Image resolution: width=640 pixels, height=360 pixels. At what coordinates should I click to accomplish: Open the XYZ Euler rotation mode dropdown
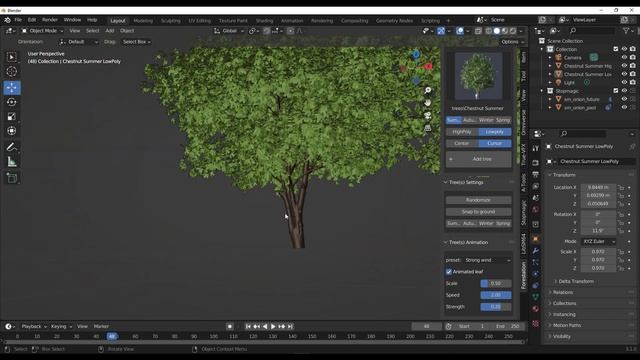click(598, 241)
